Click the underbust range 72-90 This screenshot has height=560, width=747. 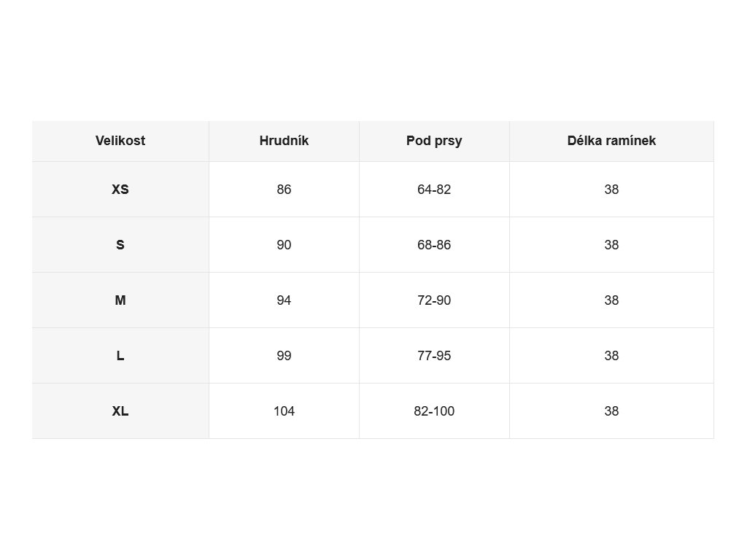click(434, 300)
